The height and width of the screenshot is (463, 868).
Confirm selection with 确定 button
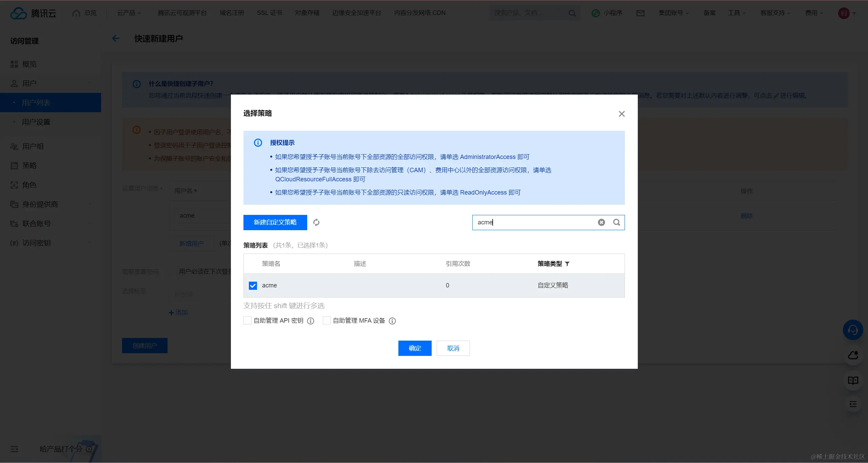pyautogui.click(x=414, y=348)
